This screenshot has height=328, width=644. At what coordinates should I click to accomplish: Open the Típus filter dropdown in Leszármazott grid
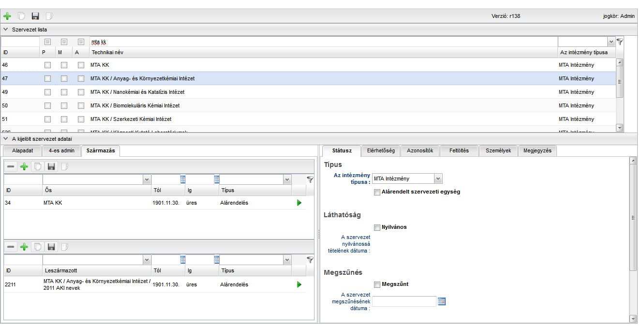287,260
